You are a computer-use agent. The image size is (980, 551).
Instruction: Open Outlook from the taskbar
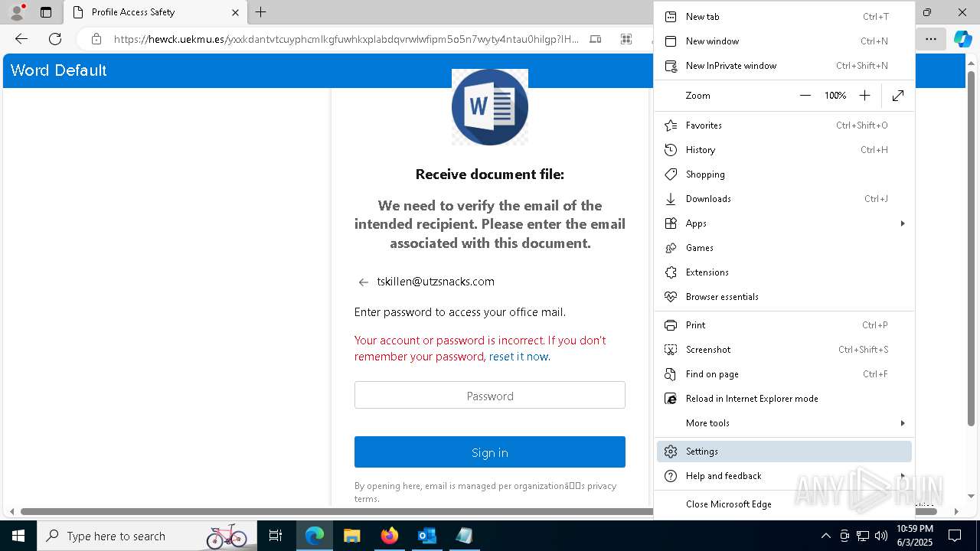[426, 536]
